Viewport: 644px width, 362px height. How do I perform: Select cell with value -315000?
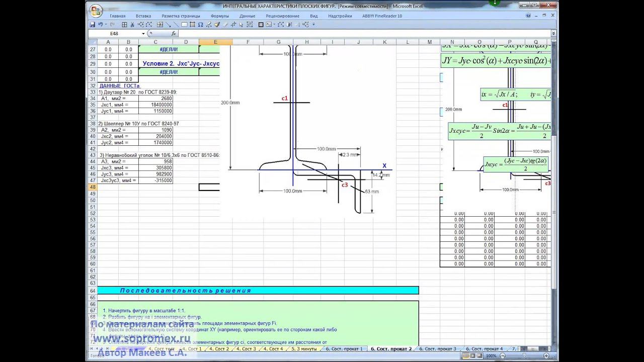pos(155,180)
